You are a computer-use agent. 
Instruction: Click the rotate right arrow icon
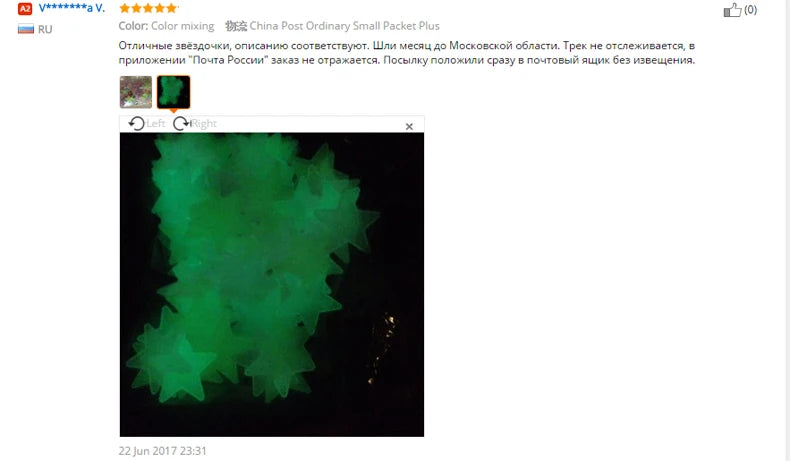[181, 123]
